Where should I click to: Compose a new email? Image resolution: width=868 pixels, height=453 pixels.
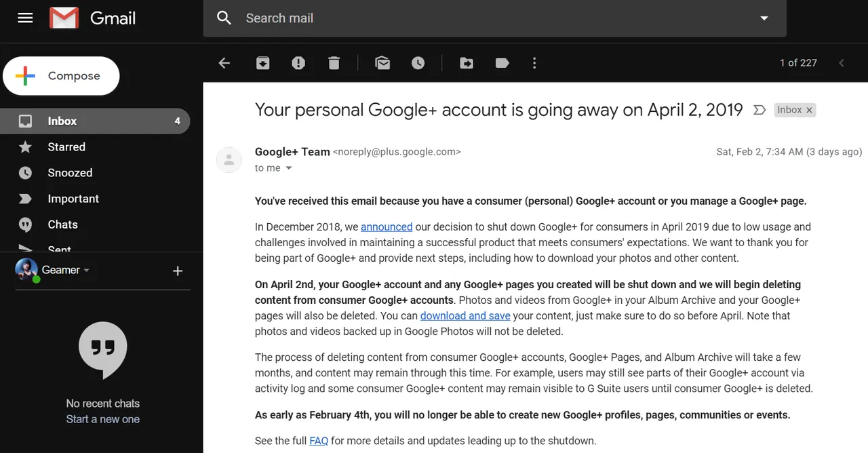(61, 76)
